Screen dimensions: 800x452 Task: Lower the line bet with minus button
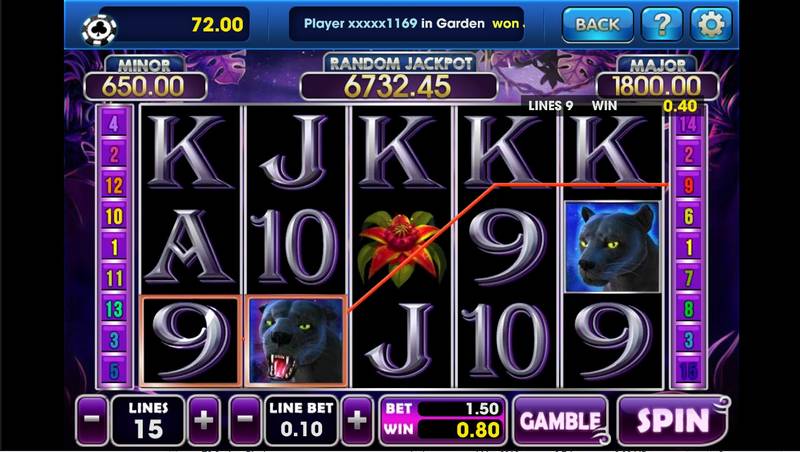(245, 420)
